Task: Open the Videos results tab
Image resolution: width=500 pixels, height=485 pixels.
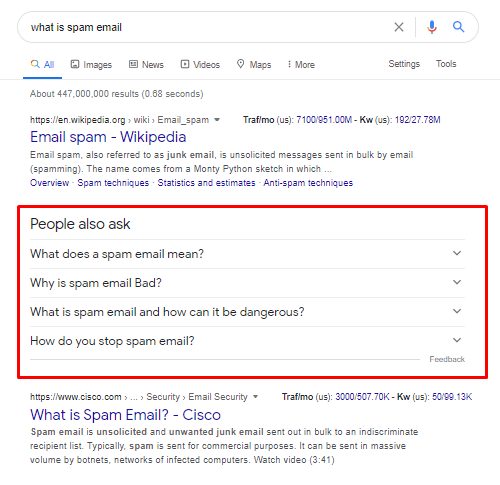Action: click(200, 64)
